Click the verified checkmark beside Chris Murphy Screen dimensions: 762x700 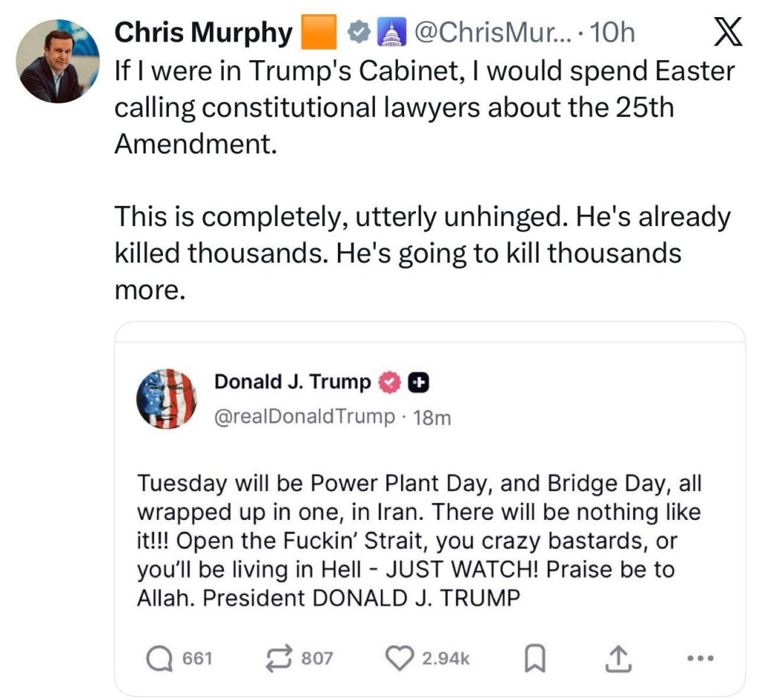point(360,33)
